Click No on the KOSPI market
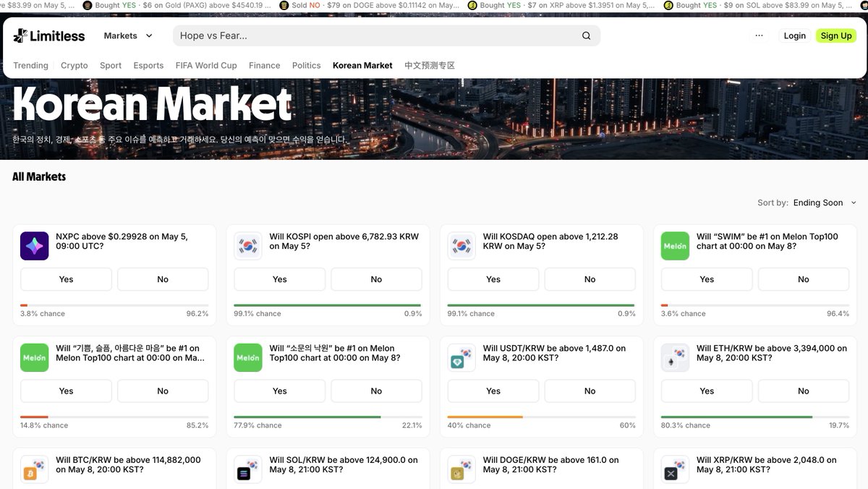Screen dimensions: 868x489 tap(376, 279)
